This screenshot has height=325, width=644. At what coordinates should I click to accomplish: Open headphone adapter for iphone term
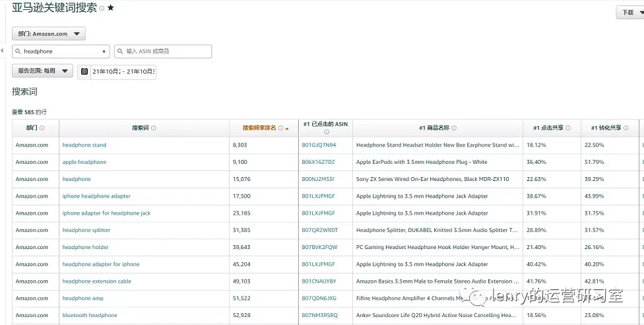pyautogui.click(x=100, y=264)
